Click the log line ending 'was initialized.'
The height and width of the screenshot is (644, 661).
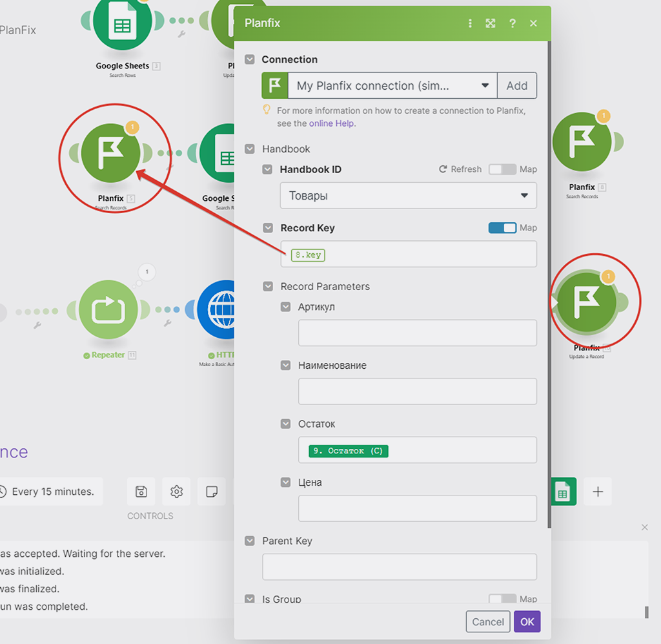pyautogui.click(x=32, y=571)
